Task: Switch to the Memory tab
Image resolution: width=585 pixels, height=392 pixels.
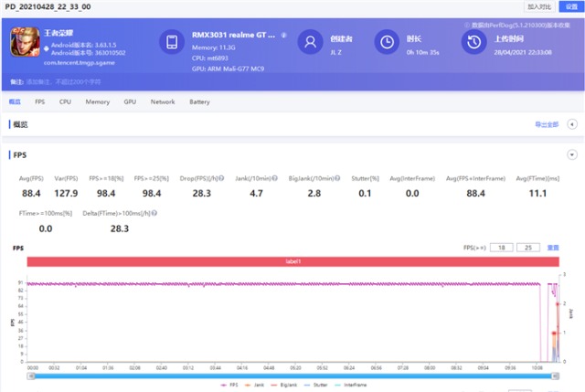Action: point(98,101)
